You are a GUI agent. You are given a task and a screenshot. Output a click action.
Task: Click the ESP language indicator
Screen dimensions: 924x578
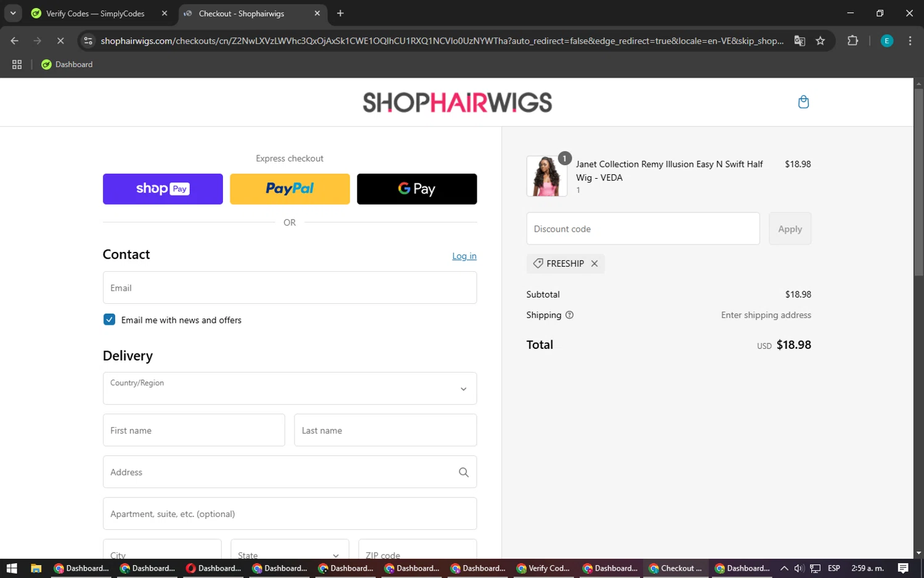click(x=833, y=568)
